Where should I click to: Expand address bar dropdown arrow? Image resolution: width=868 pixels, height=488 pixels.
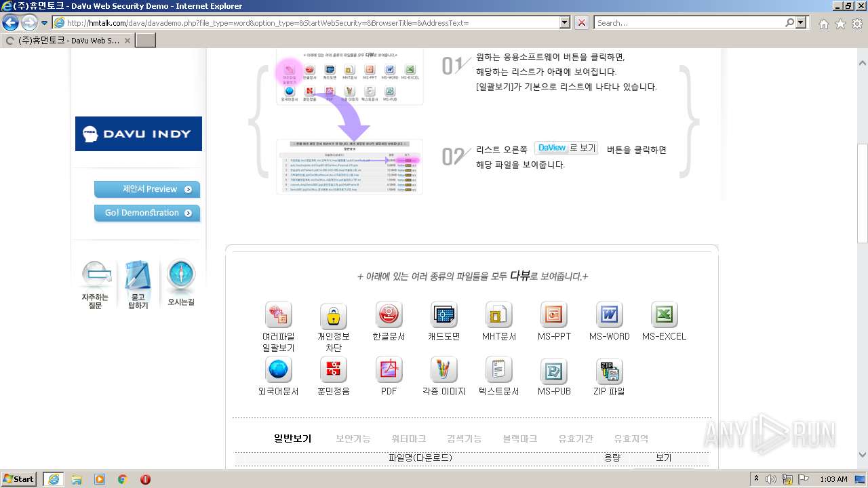pyautogui.click(x=565, y=22)
